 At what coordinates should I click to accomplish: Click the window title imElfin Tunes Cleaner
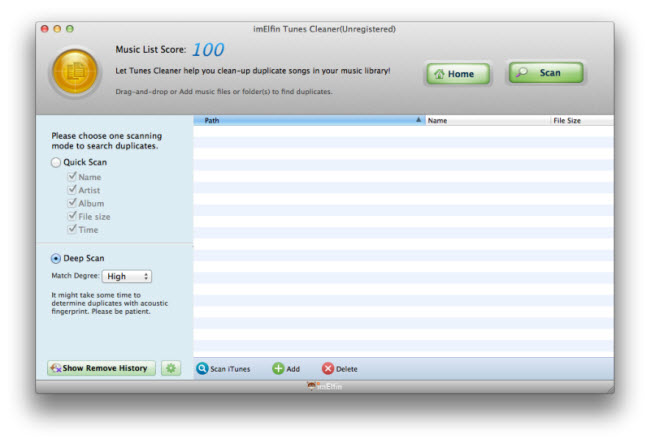point(324,29)
